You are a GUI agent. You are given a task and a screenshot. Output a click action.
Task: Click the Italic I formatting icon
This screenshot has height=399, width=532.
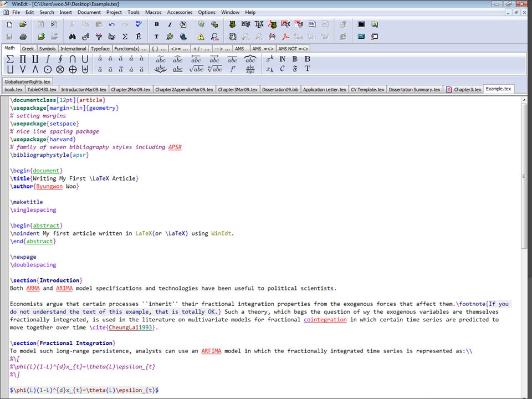[x=170, y=24]
